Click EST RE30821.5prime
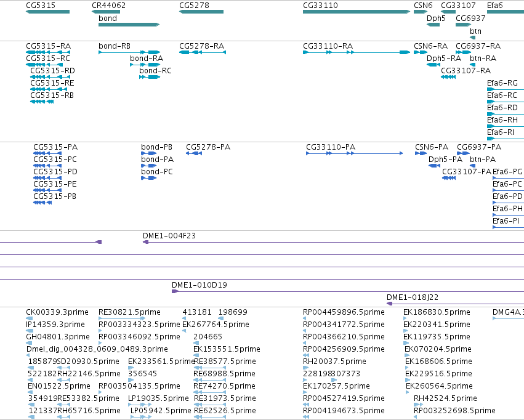 pos(122,318)
